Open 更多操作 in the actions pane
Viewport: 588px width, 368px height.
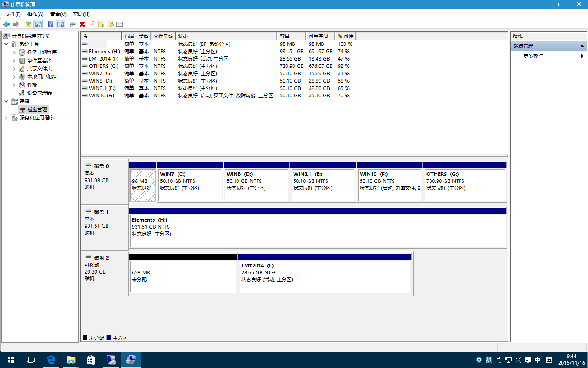click(533, 56)
